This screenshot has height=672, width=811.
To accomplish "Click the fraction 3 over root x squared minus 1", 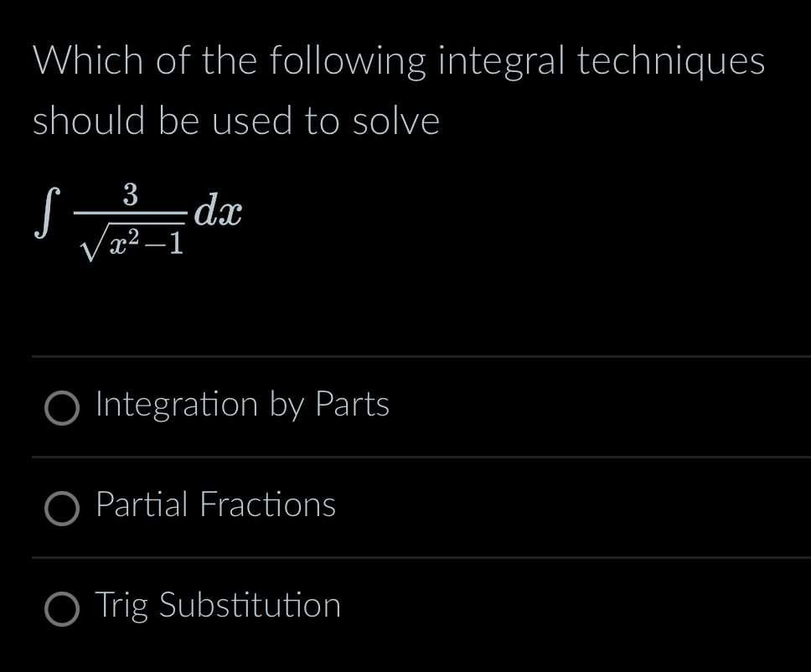I will (134, 216).
